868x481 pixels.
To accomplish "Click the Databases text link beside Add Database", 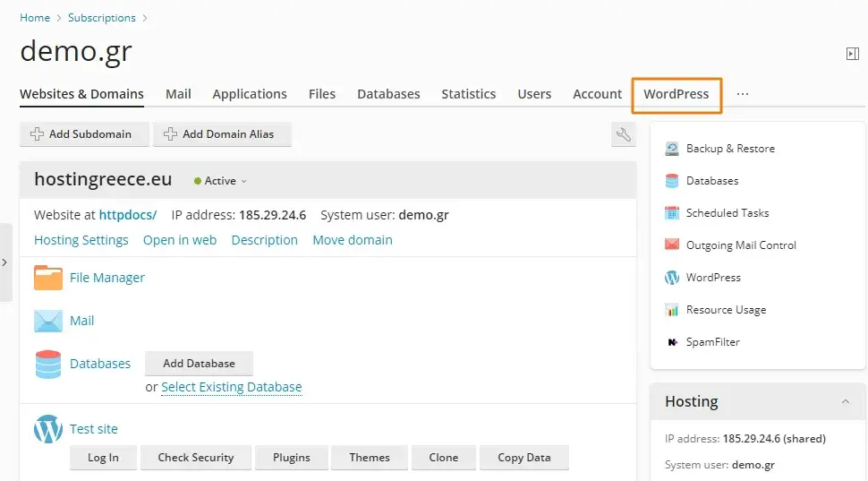I will pos(100,364).
